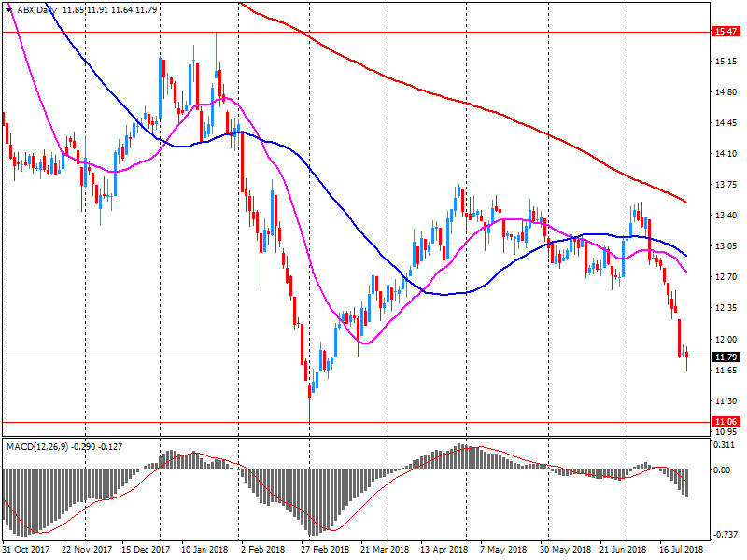The image size is (747, 560).
Task: Click the 12.00 price scale value
Action: (x=726, y=339)
